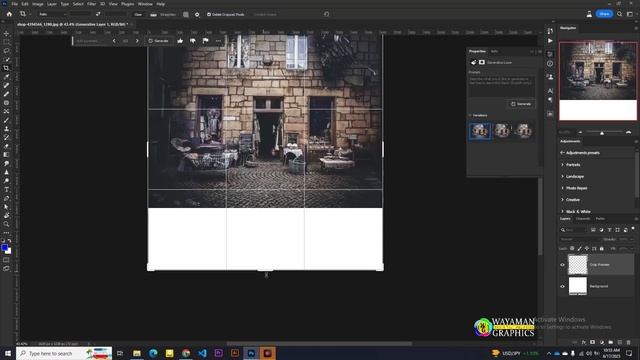
Task: Select the Clone Stamp tool
Action: 6,129
